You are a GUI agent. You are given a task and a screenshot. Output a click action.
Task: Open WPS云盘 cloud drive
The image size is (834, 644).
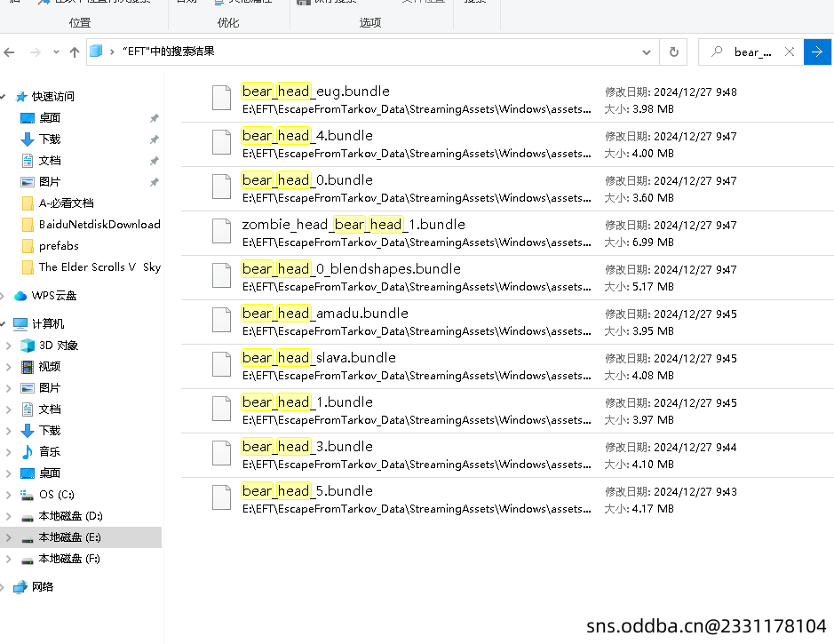(54, 296)
